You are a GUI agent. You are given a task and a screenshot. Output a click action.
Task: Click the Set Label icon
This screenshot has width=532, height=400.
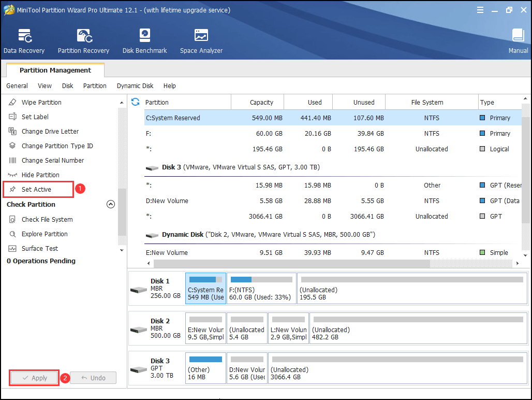(x=12, y=117)
